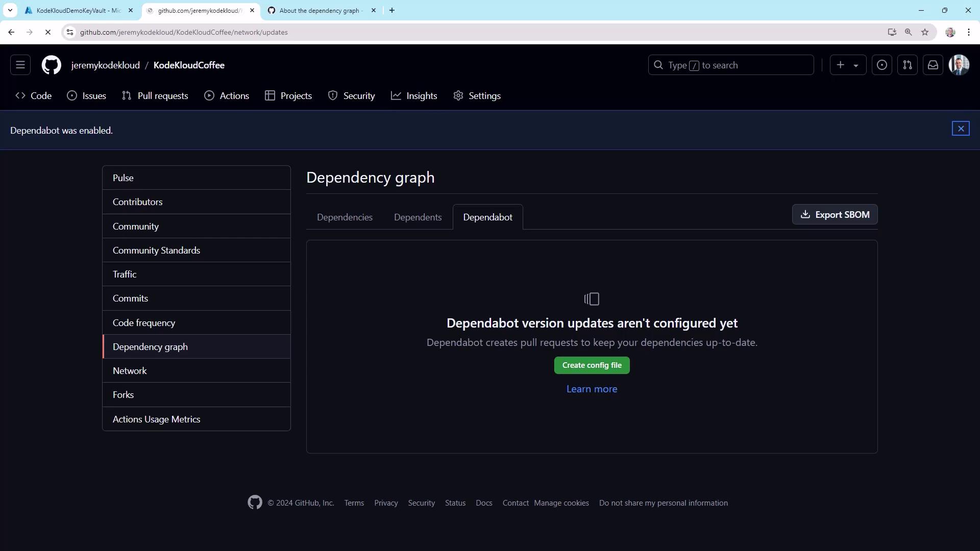Stop page loading in browser toolbar
The width and height of the screenshot is (980, 551).
[x=47, y=32]
